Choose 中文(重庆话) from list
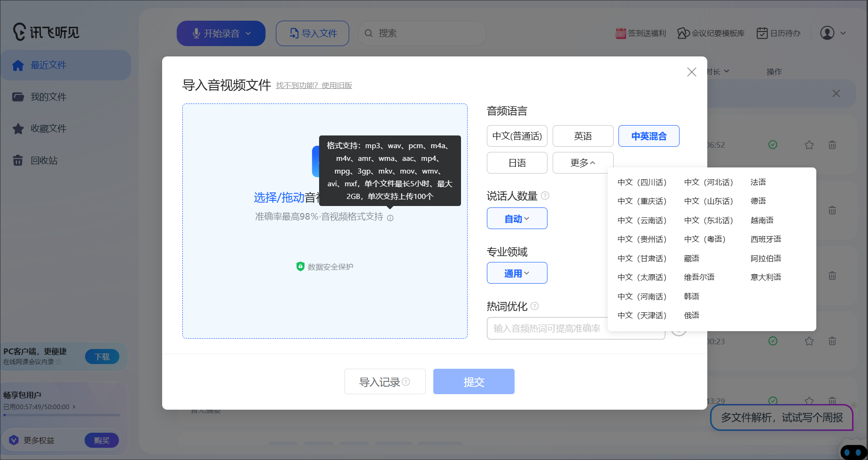Image resolution: width=868 pixels, height=460 pixels. click(642, 201)
